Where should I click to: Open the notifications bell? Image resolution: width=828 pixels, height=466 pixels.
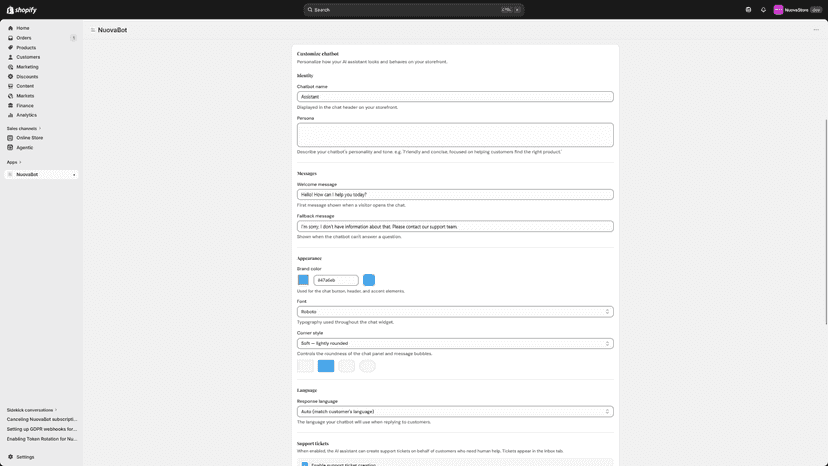coord(763,10)
